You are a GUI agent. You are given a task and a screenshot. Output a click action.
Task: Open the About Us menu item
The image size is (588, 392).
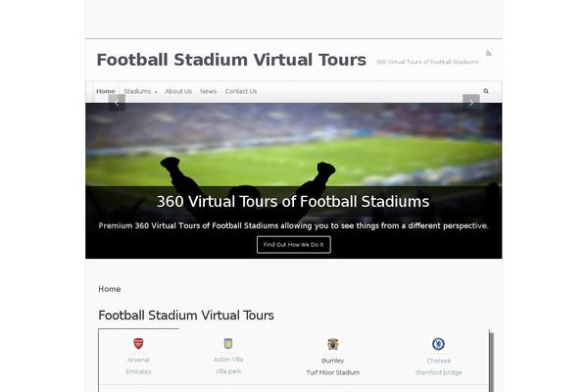click(178, 91)
